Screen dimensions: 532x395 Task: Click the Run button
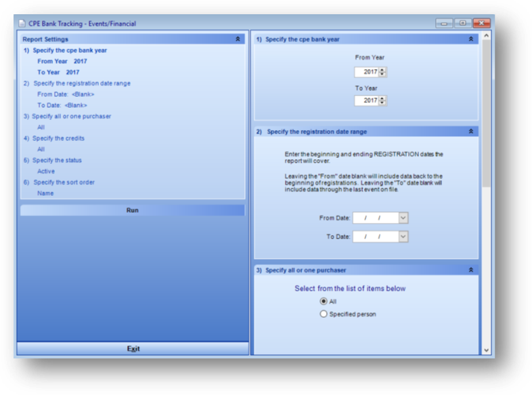133,211
